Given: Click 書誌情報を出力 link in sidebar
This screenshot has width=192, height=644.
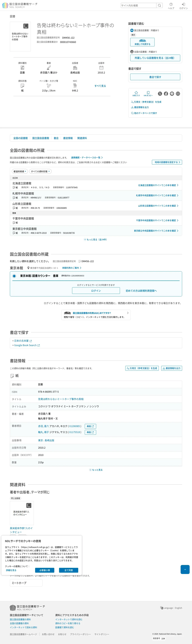Looking at the screenshot, I should coord(140,107).
